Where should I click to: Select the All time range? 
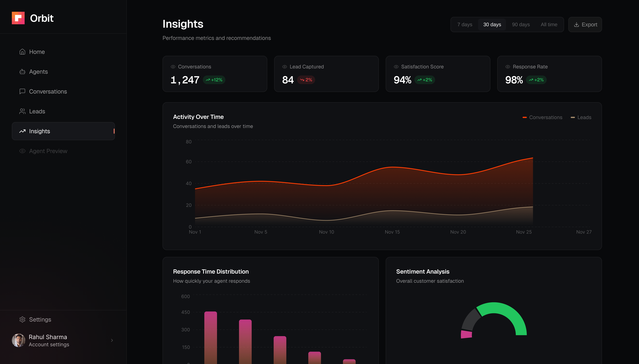(549, 24)
